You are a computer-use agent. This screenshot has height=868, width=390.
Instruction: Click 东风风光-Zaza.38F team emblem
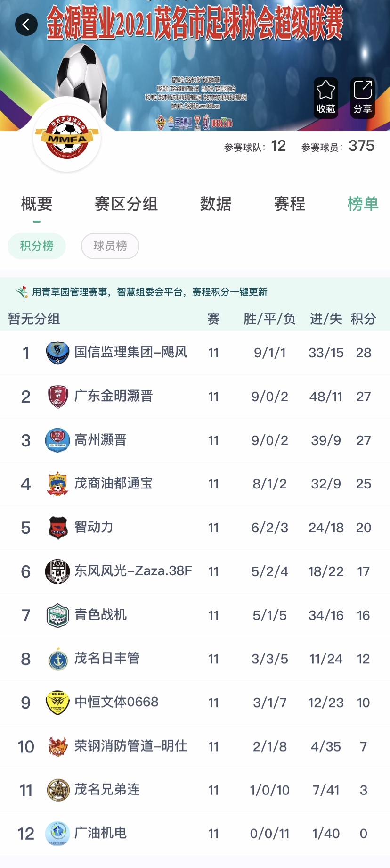pyautogui.click(x=57, y=571)
